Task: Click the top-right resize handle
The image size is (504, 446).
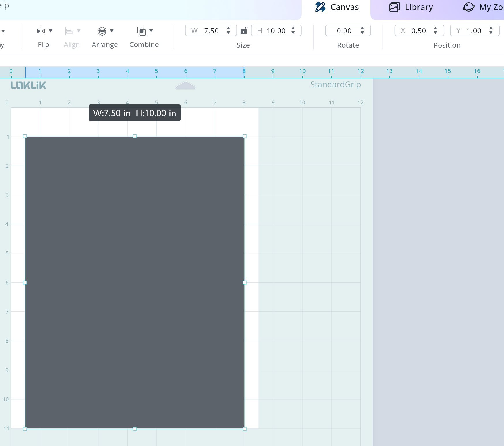Action: click(245, 136)
